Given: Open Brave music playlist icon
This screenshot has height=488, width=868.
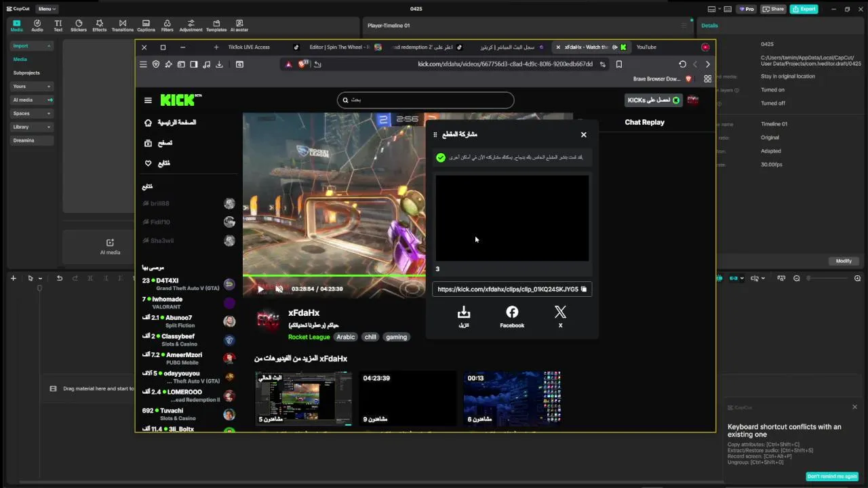Looking at the screenshot, I should [x=206, y=64].
